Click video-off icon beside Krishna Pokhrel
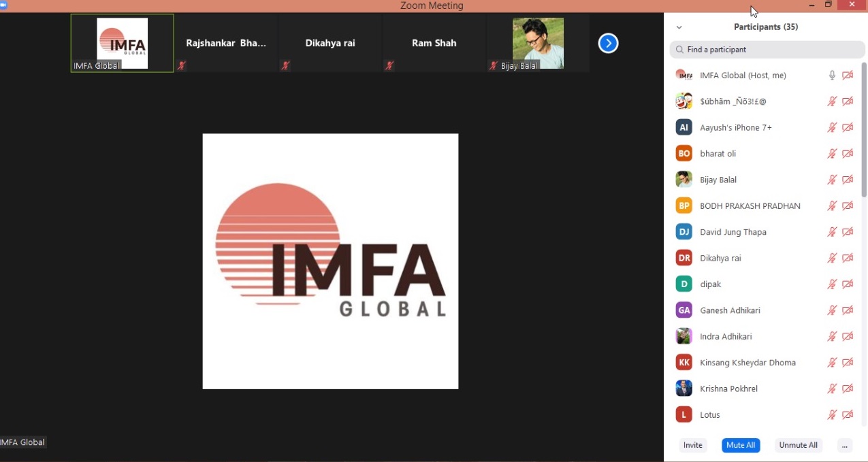Viewport: 868px width, 462px height. [x=848, y=389]
